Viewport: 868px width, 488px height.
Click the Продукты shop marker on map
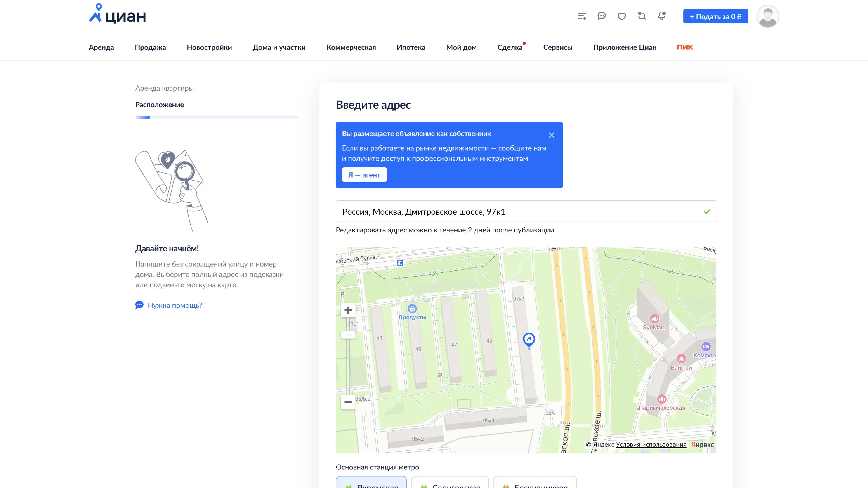point(412,308)
